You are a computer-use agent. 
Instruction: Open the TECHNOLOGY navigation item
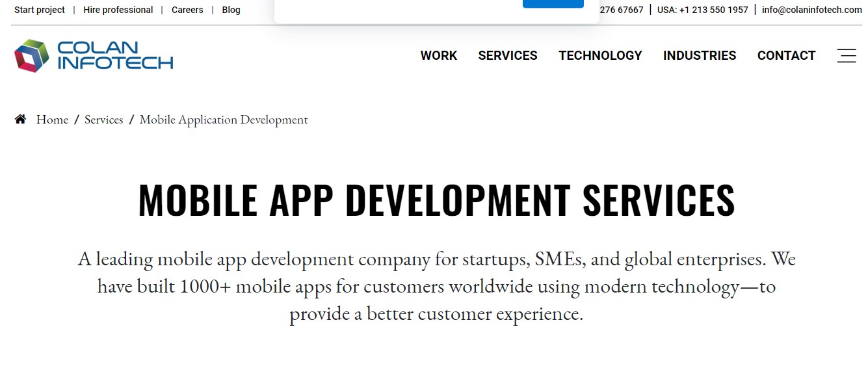click(599, 56)
